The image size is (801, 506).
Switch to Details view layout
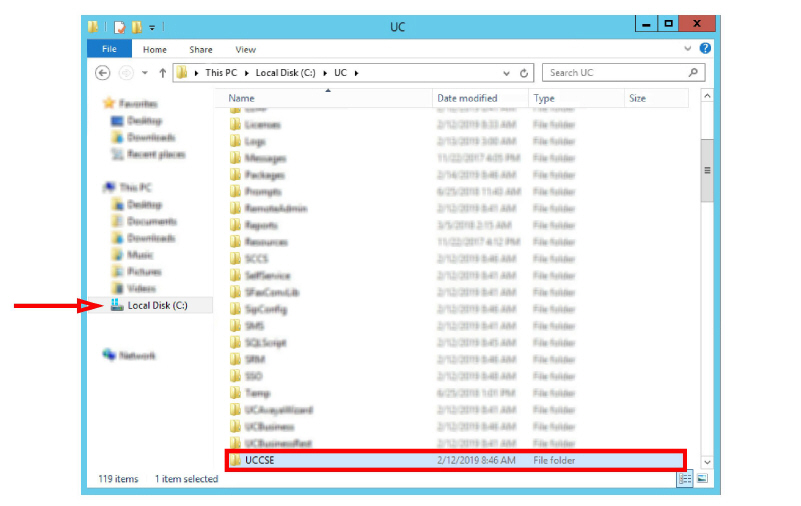pyautogui.click(x=685, y=479)
